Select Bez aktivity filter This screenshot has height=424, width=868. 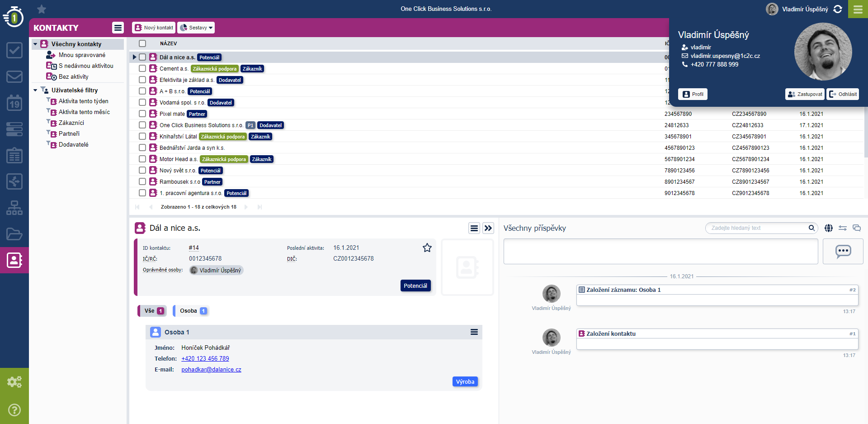(73, 76)
